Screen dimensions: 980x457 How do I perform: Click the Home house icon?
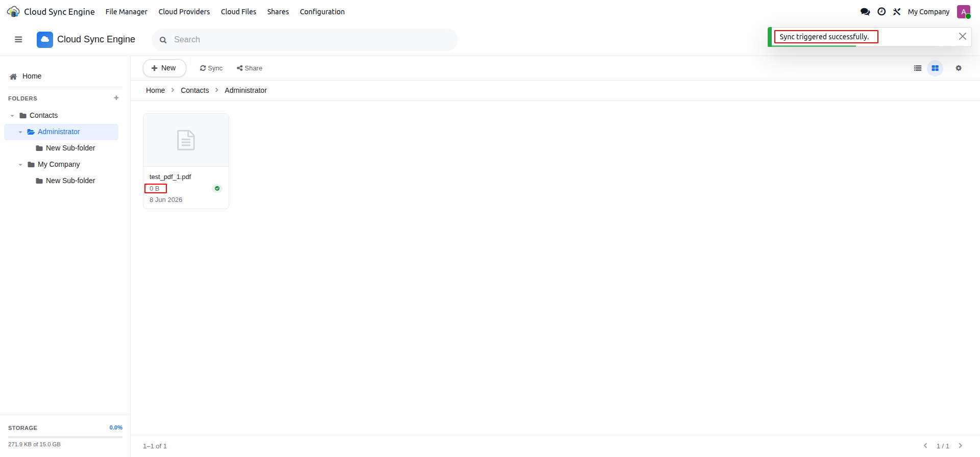point(13,77)
